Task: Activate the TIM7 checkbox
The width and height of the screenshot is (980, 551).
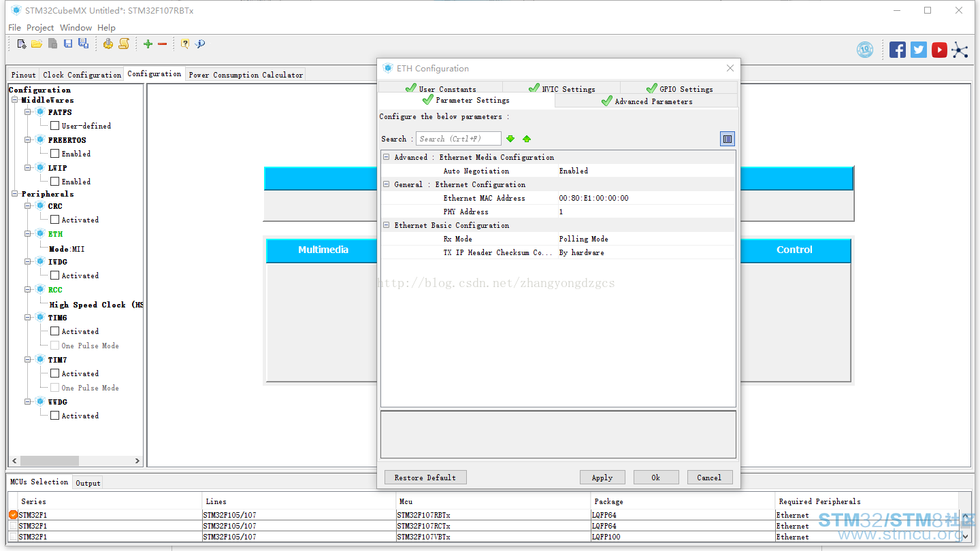Action: click(x=55, y=373)
